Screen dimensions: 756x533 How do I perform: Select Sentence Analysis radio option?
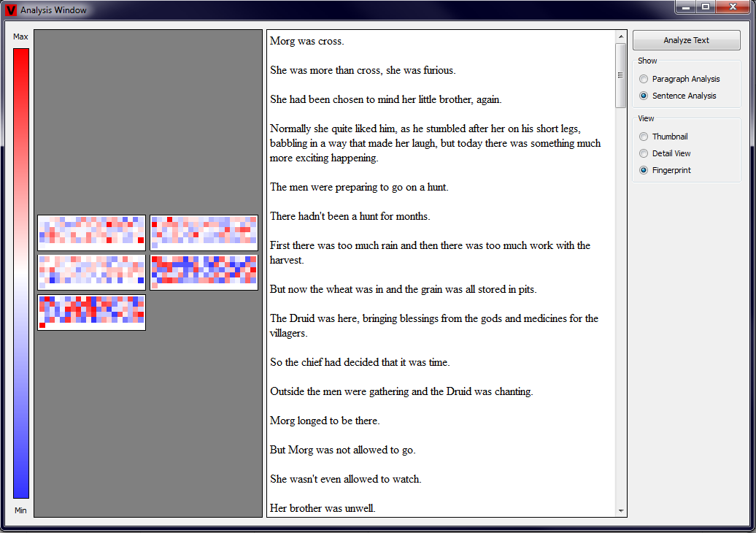click(643, 96)
